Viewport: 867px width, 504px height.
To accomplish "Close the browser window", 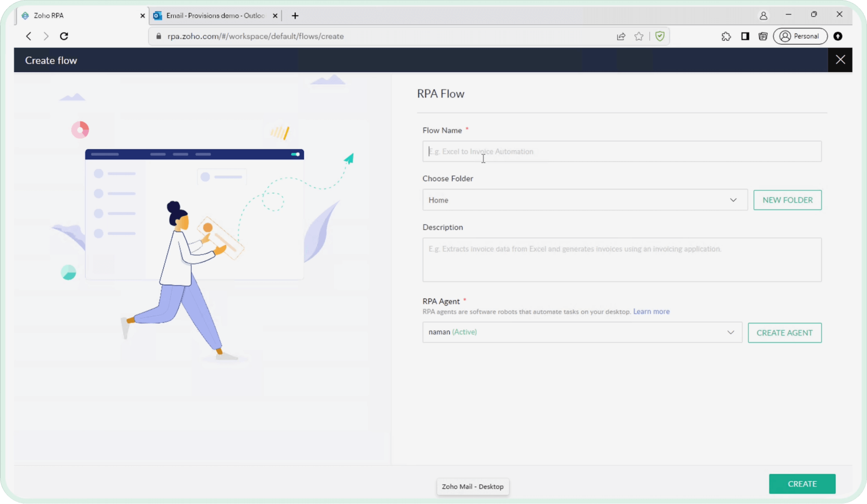I will pyautogui.click(x=840, y=15).
